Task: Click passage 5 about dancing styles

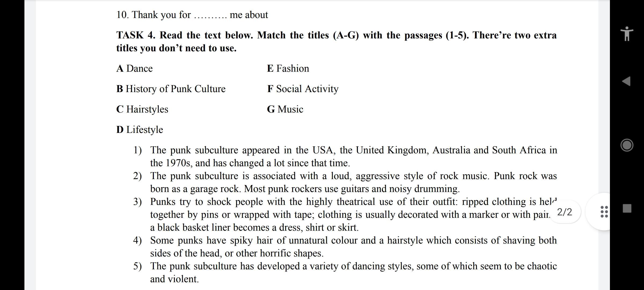Action: pyautogui.click(x=353, y=273)
